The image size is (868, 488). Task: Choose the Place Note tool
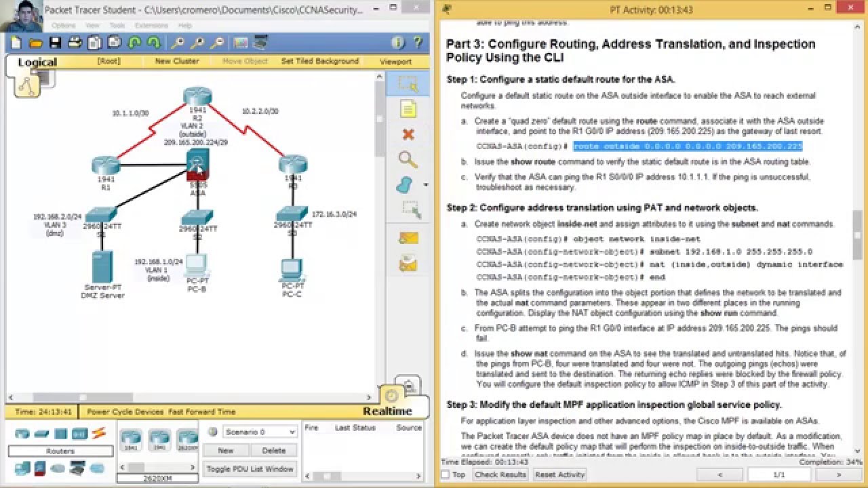click(408, 109)
